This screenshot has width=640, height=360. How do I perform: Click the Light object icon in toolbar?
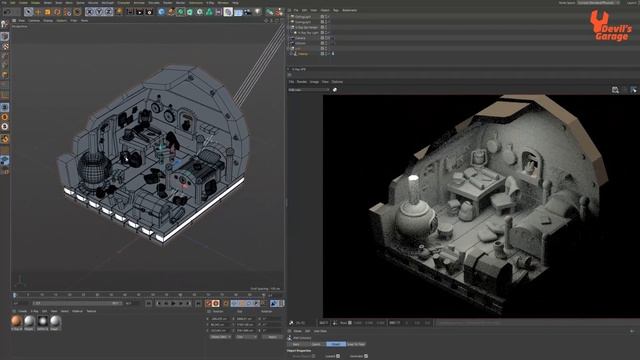(x=258, y=12)
